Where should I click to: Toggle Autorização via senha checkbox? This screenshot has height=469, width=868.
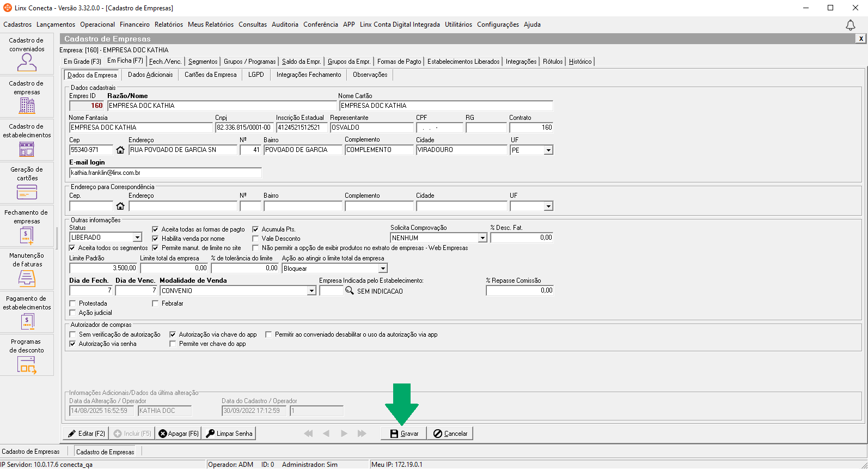point(72,344)
